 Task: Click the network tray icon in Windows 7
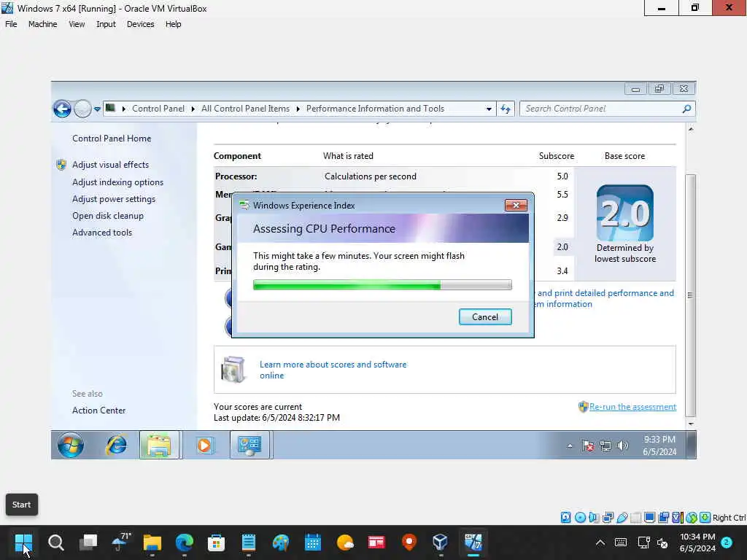point(605,446)
